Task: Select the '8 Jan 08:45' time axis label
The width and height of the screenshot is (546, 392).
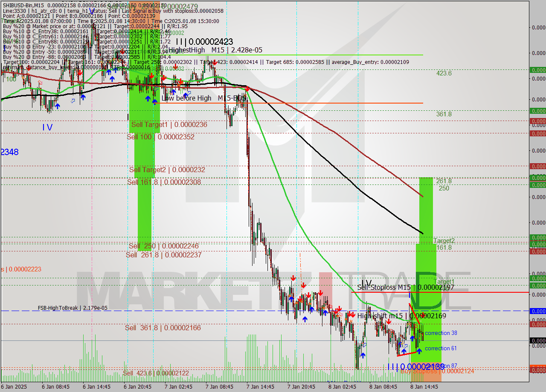Action: [383, 387]
